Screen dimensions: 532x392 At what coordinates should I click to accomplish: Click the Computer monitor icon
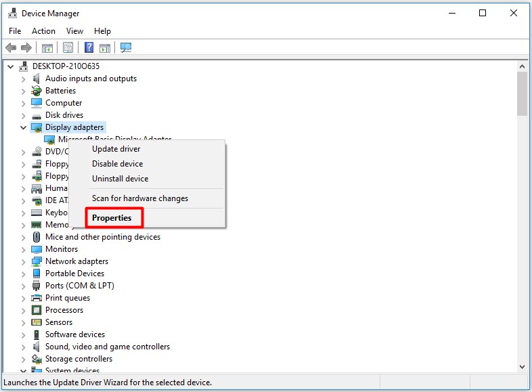37,103
